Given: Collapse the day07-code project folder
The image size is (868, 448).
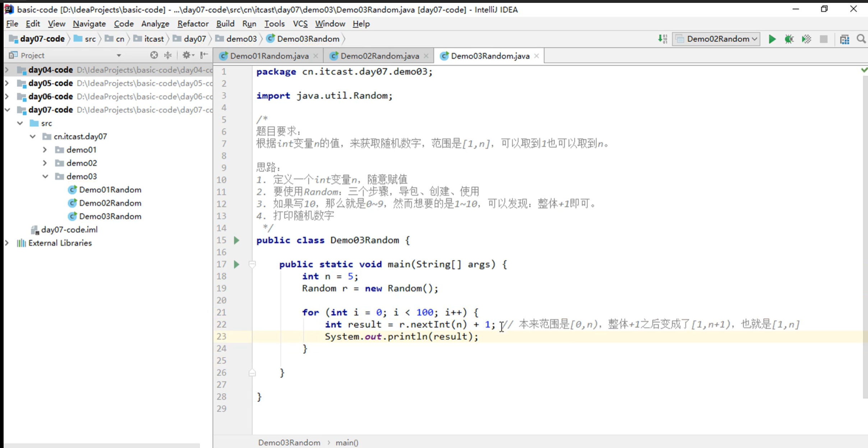Looking at the screenshot, I should [8, 110].
